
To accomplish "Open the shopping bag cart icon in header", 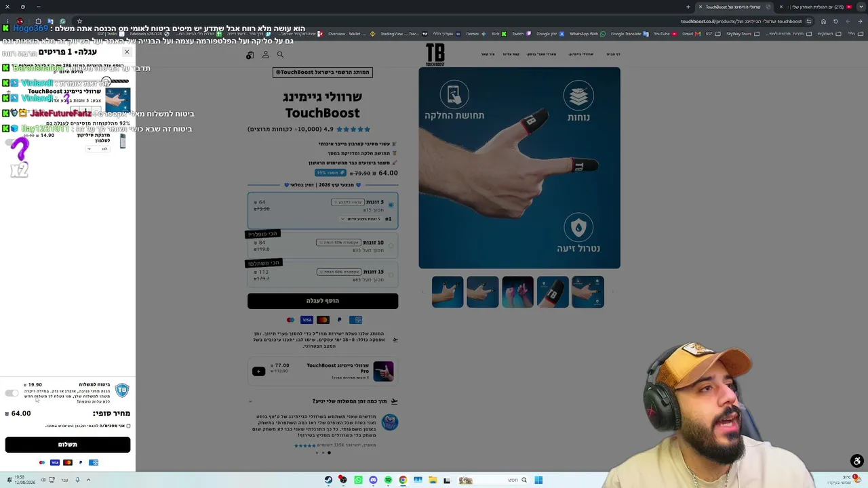I will pyautogui.click(x=250, y=55).
